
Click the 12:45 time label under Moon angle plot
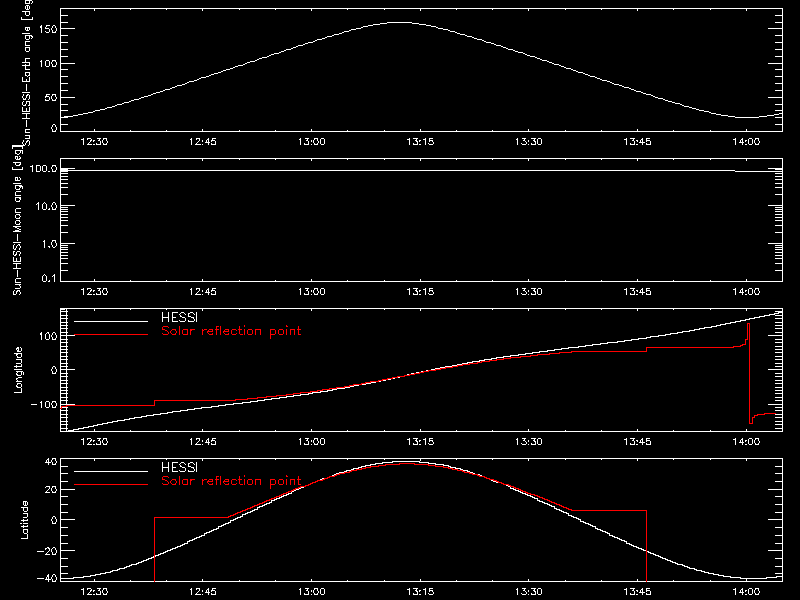tap(203, 291)
